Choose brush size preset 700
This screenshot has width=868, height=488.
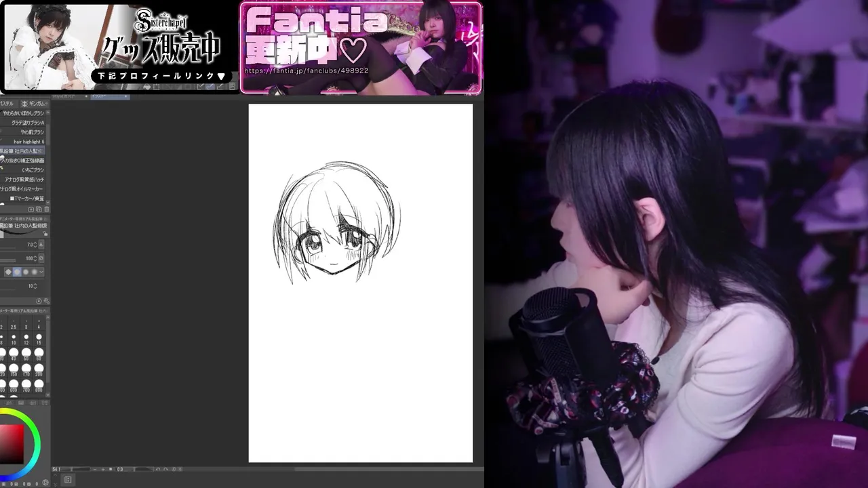point(26,386)
